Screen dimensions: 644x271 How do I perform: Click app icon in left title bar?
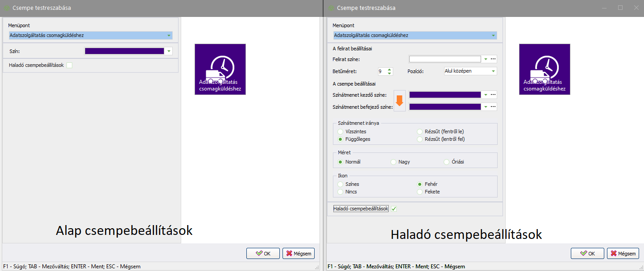point(7,8)
